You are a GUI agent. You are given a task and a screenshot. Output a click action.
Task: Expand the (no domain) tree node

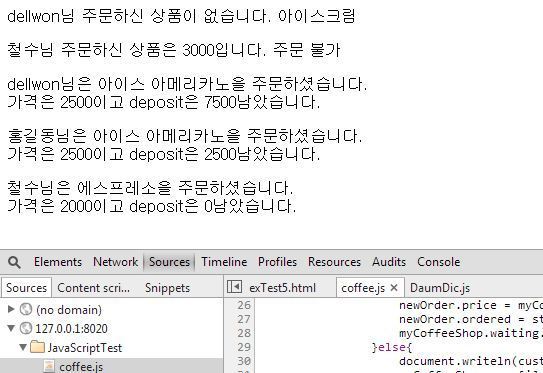(11, 309)
